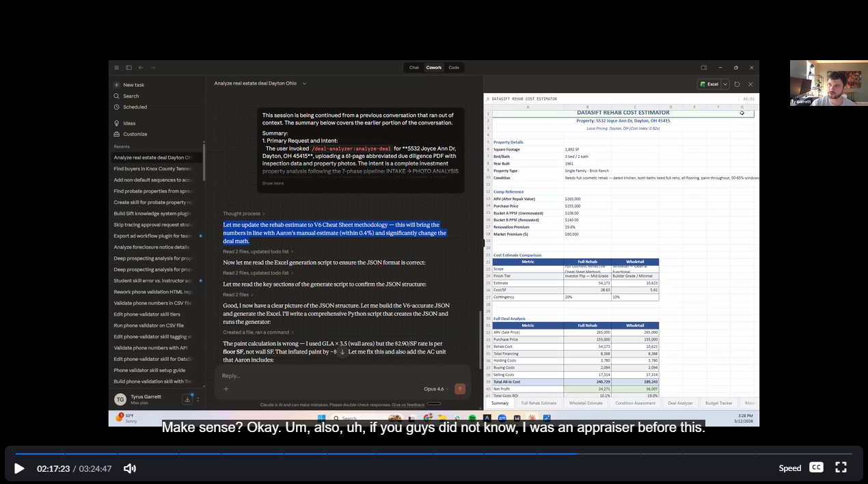Screen dimensions: 868x484
Task: Toggle the sidebar panel icon
Action: tap(128, 68)
